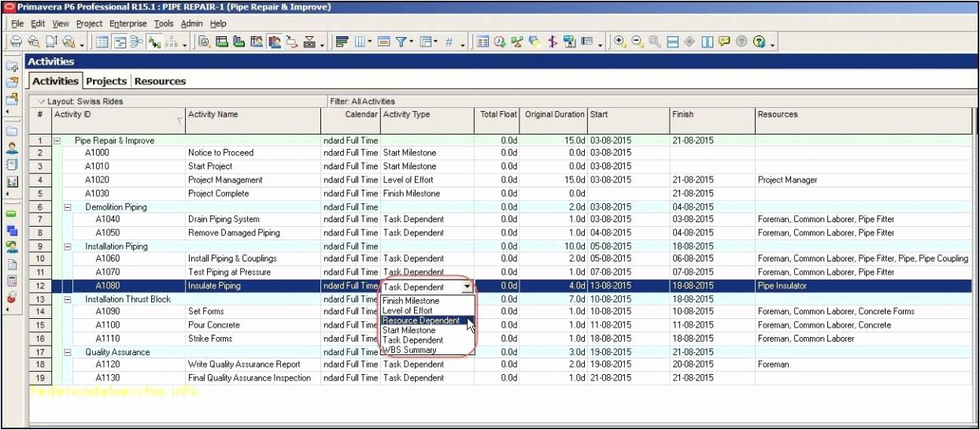Viewport: 980px width, 430px height.
Task: Select Resource Dependent from the list
Action: 421,321
